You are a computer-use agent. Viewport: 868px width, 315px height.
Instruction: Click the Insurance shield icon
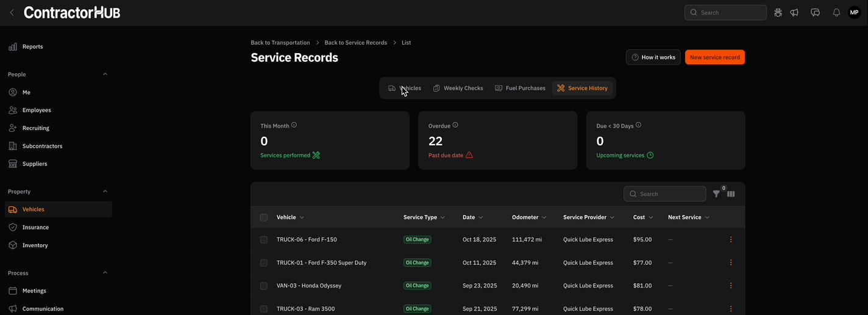pos(13,227)
